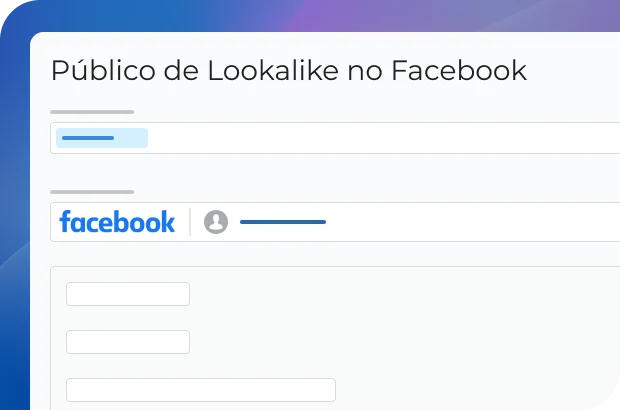This screenshot has width=620, height=410.
Task: Click the divider between facebook logo and avatar
Action: [x=190, y=222]
